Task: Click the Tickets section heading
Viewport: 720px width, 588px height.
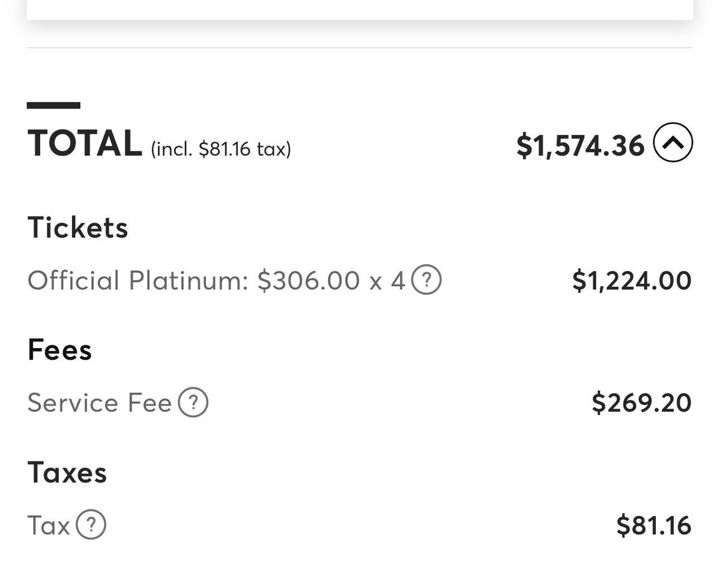Action: click(x=78, y=228)
